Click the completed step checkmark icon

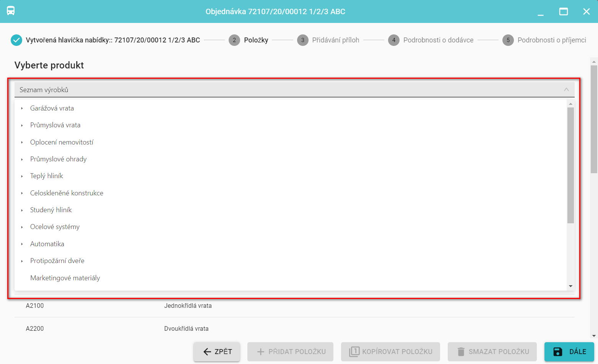pyautogui.click(x=16, y=40)
